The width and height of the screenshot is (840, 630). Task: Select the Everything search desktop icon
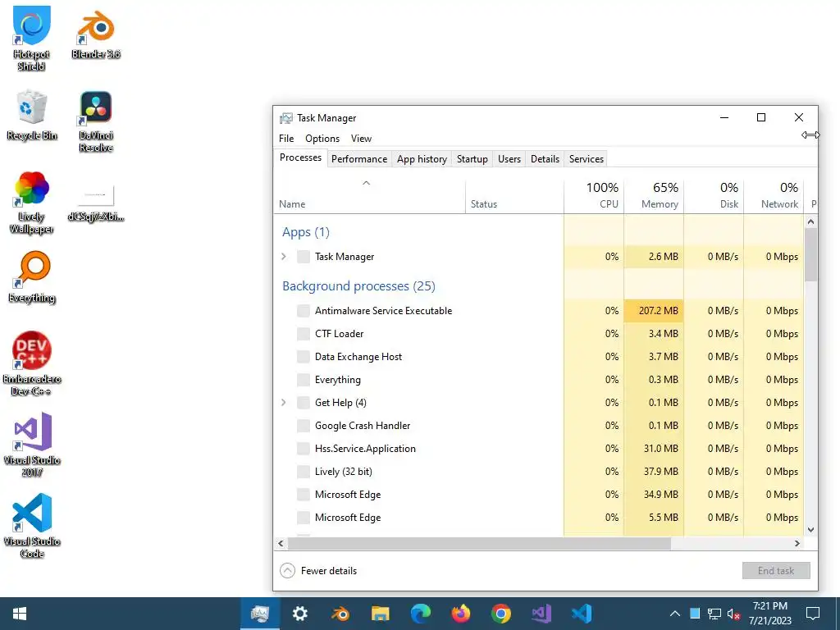[32, 277]
